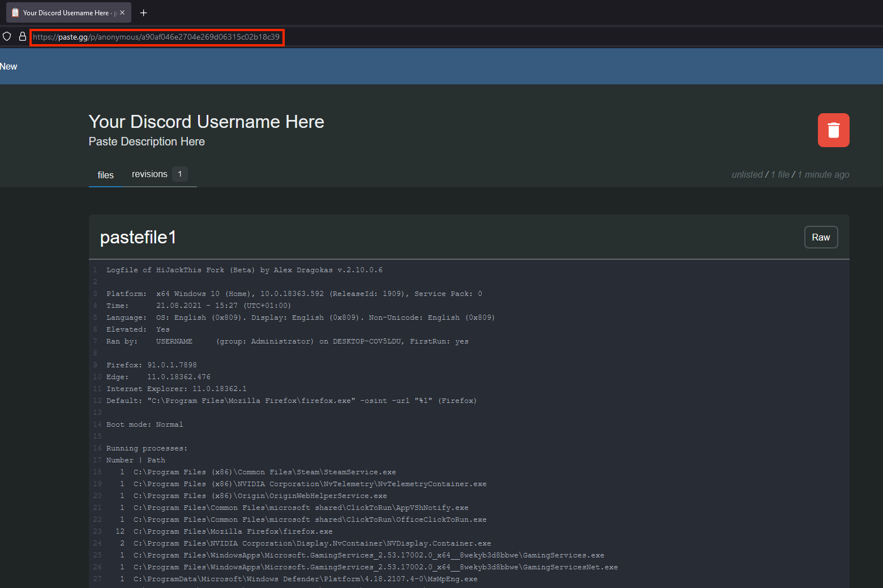Switch to the revisions tab

tap(149, 174)
